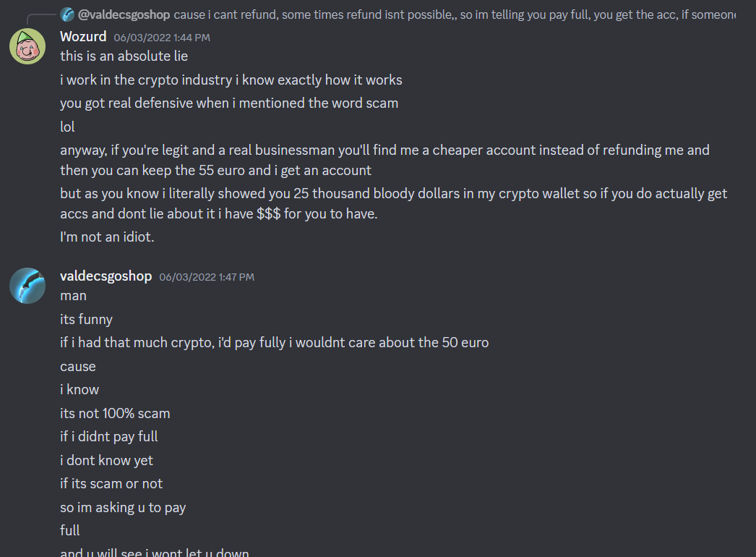The height and width of the screenshot is (557, 756).
Task: Open Wozurd's gnome avatar profile picture
Action: click(x=27, y=46)
